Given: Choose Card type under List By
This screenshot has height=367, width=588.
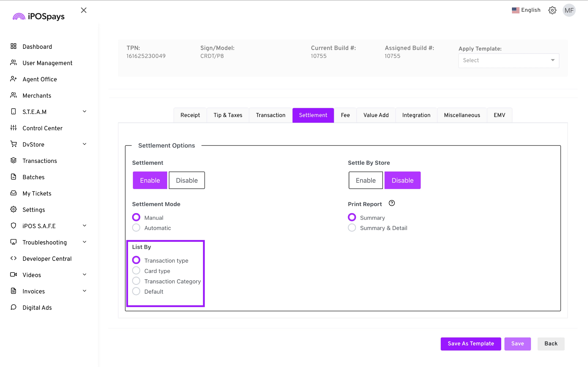Looking at the screenshot, I should 136,271.
